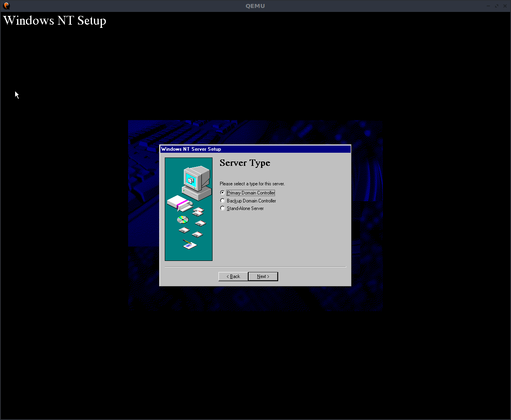This screenshot has height=420, width=511.
Task: Click the Next button
Action: pos(263,276)
